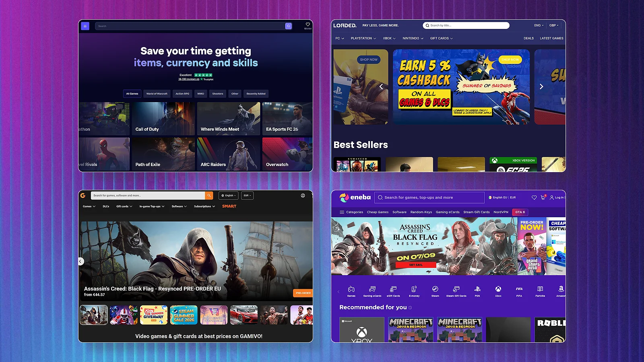Select the Recently Added filter tab
The width and height of the screenshot is (644, 362).
pos(256,94)
